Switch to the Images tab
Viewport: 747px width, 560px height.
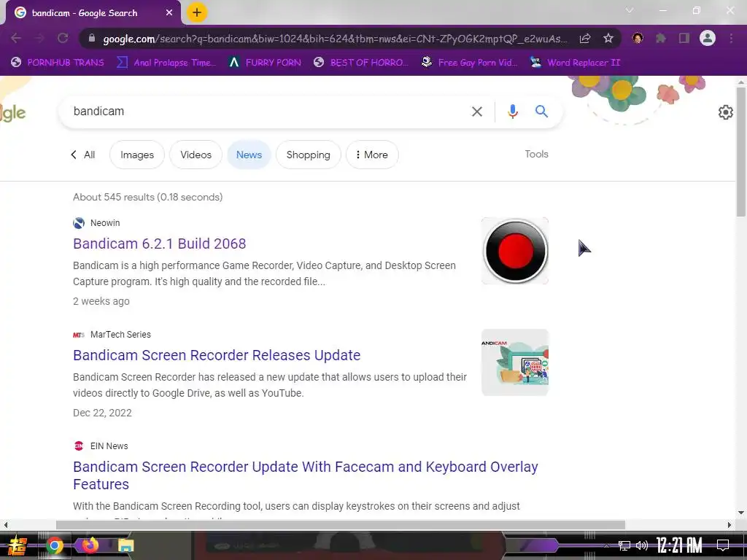coord(137,155)
